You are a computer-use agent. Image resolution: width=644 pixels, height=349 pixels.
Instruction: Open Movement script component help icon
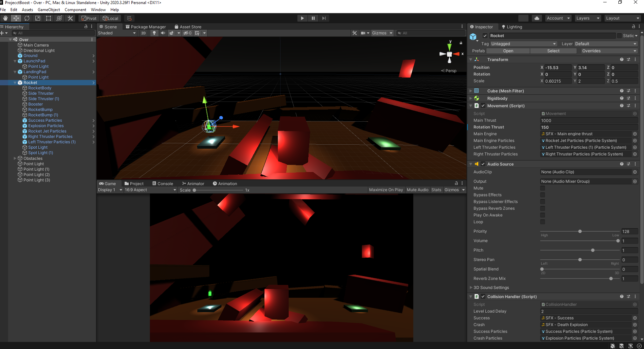pyautogui.click(x=622, y=106)
